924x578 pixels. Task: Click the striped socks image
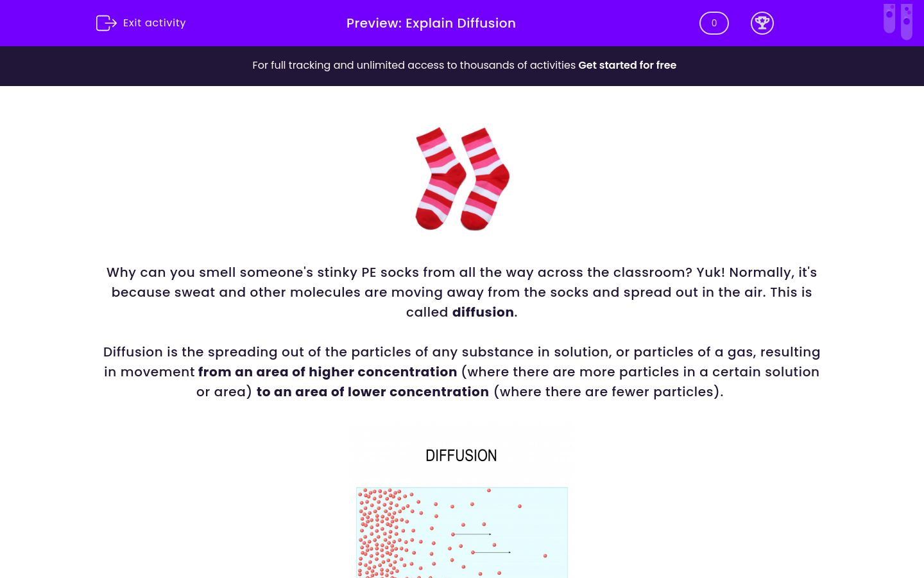(461, 178)
